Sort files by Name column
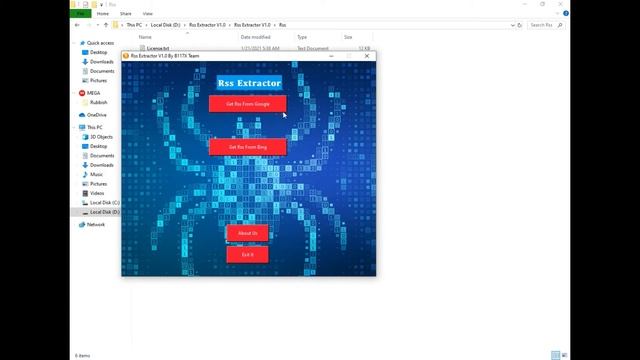This screenshot has width=640, height=360. [145, 37]
